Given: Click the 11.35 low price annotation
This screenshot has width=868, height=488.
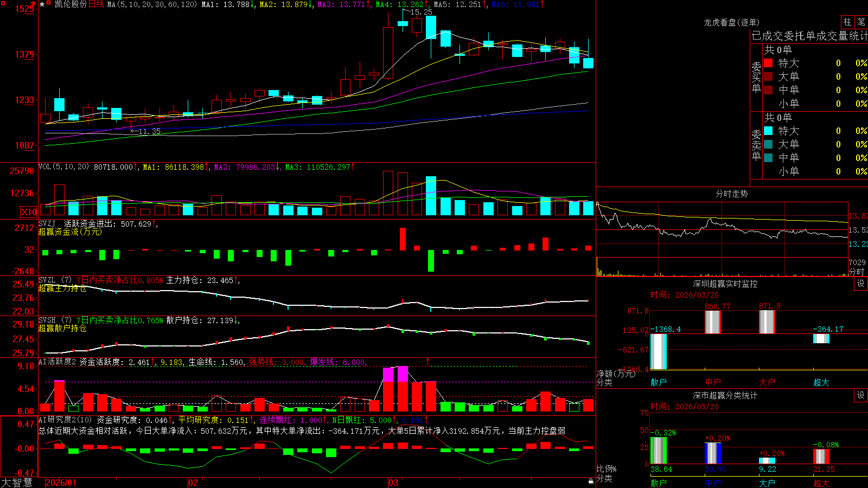Looking at the screenshot, I should [x=150, y=131].
